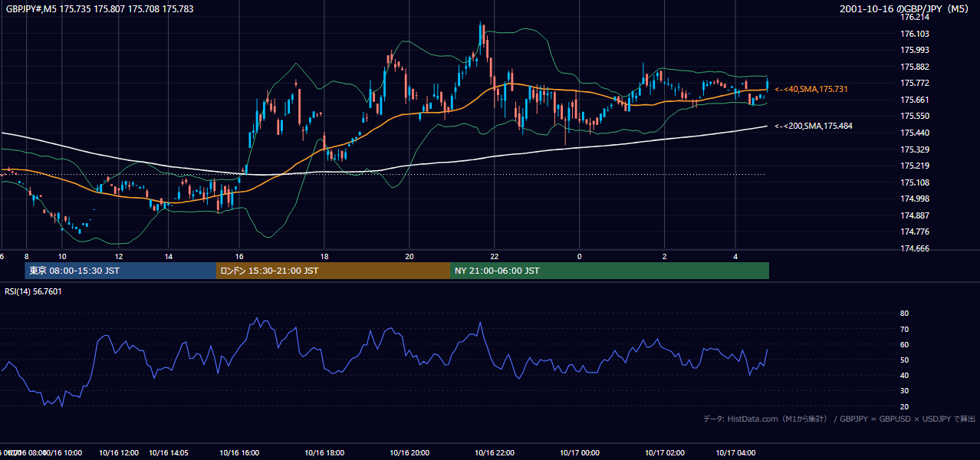The height and width of the screenshot is (460, 980).
Task: Click price axis value 174.776
Action: tap(915, 232)
